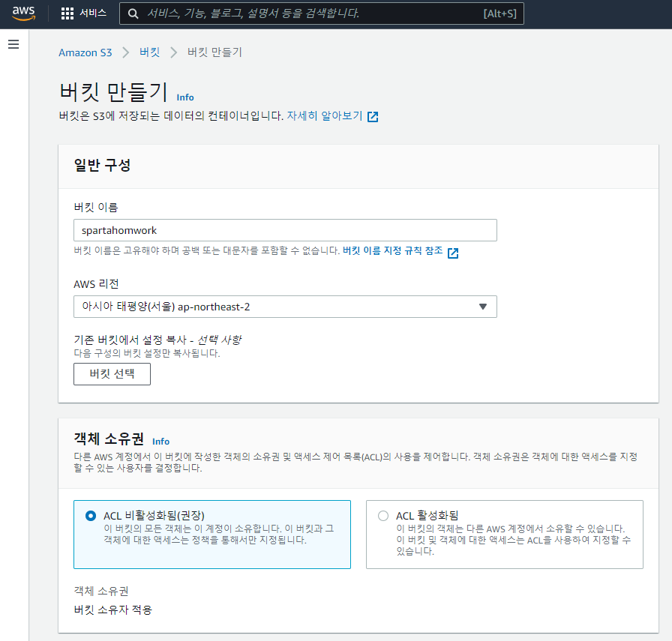Click the 일반 구성 section heading
672x641 pixels.
point(103,165)
